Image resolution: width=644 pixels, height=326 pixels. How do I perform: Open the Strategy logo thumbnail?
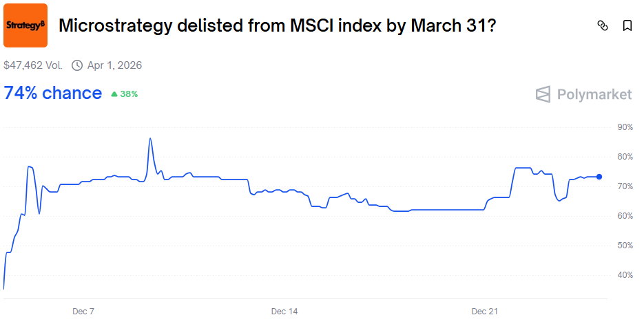pos(25,25)
